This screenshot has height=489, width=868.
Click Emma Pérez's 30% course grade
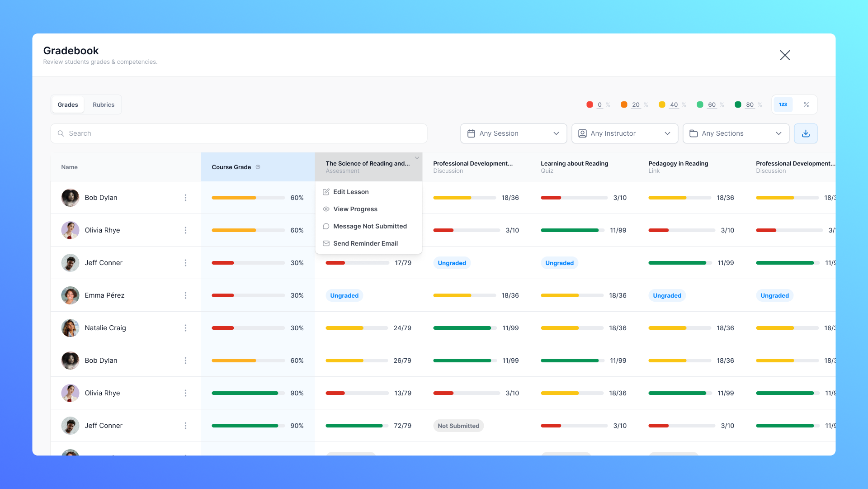297,295
